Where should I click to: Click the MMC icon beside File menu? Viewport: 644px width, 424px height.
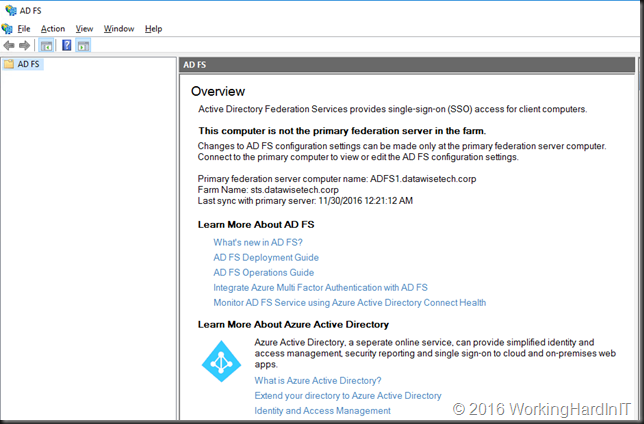(7, 29)
